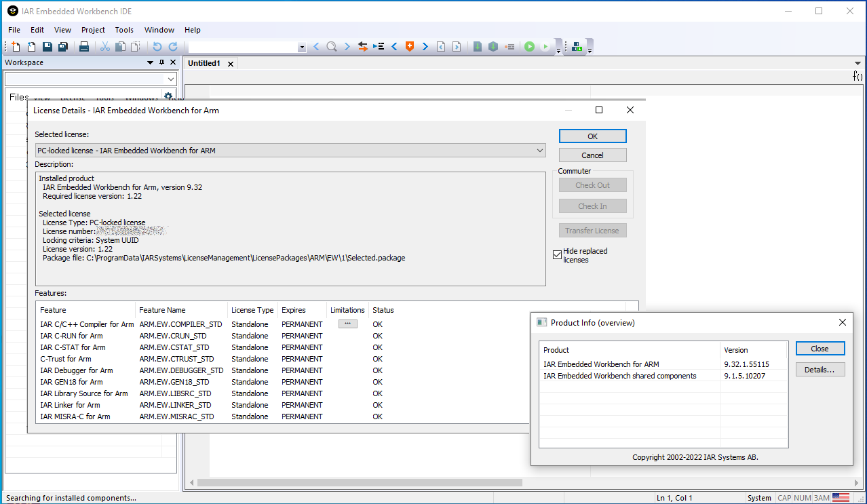The width and height of the screenshot is (867, 504).
Task: Click the Cut scissors icon
Action: [x=105, y=47]
